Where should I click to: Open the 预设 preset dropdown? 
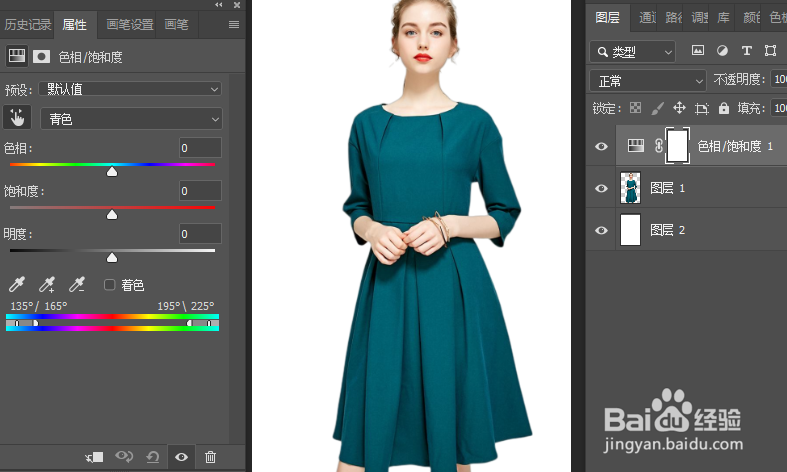(130, 89)
